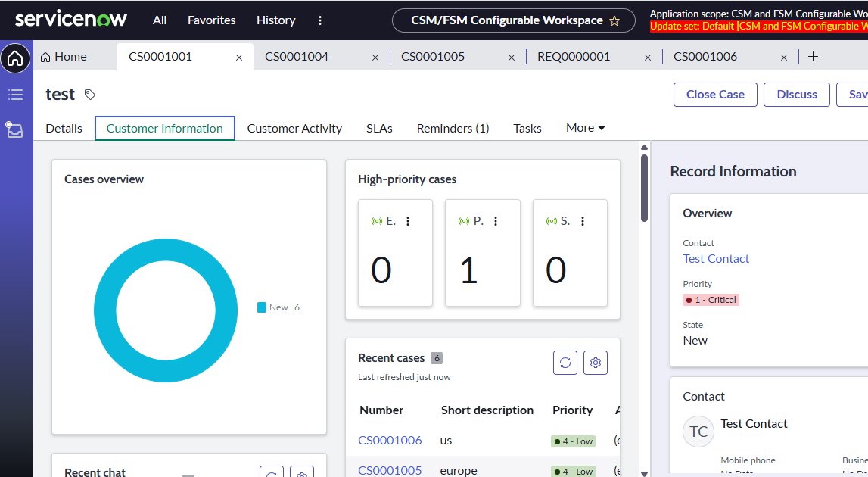
Task: Click the vertical scrollbar thumb
Action: pos(644,189)
